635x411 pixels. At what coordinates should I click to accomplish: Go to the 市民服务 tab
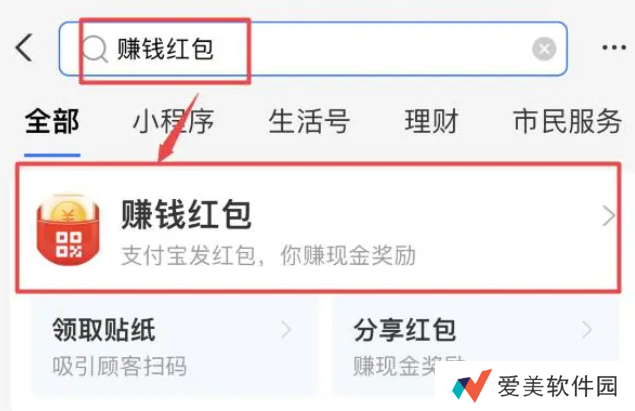567,121
